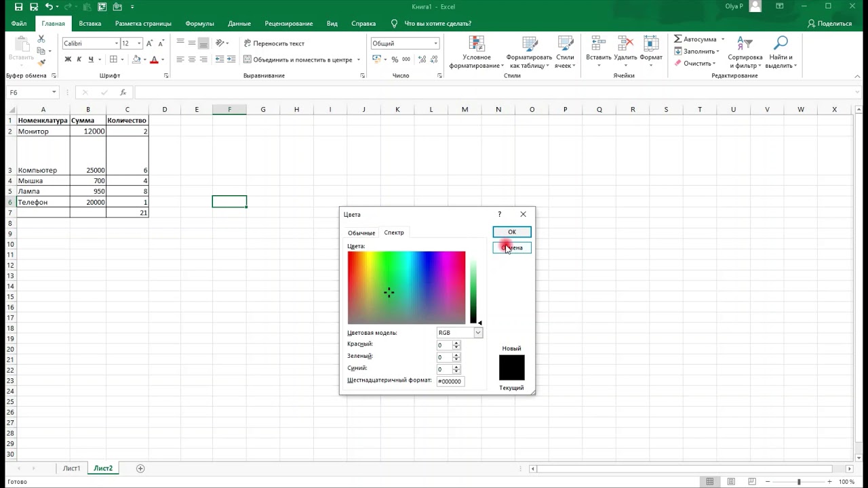Underline text with the Ч button
The image size is (868, 488).
[90, 60]
